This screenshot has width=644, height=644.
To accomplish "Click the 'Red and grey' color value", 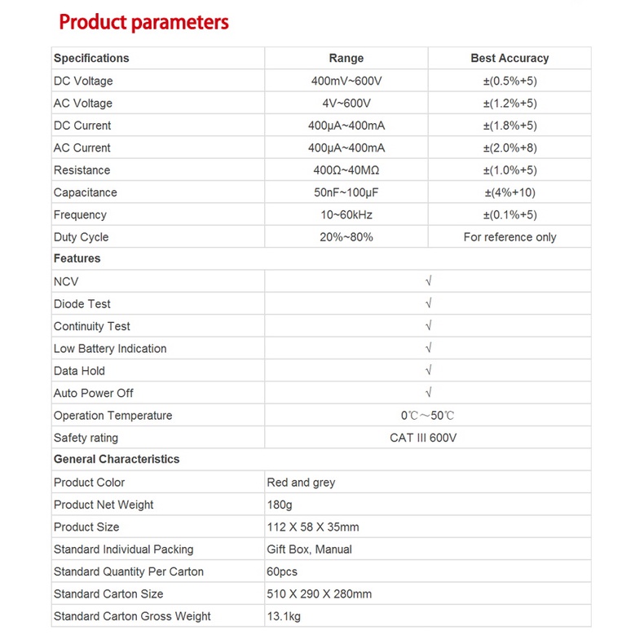I will pos(301,483).
